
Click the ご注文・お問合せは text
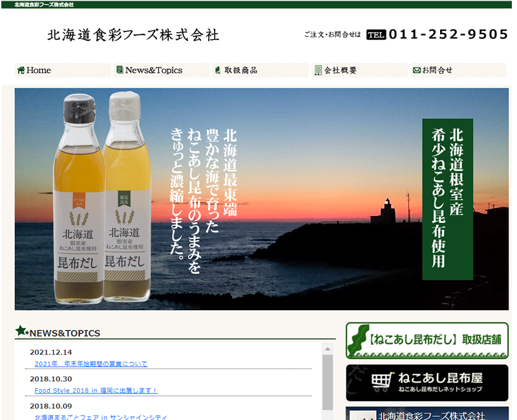(332, 34)
